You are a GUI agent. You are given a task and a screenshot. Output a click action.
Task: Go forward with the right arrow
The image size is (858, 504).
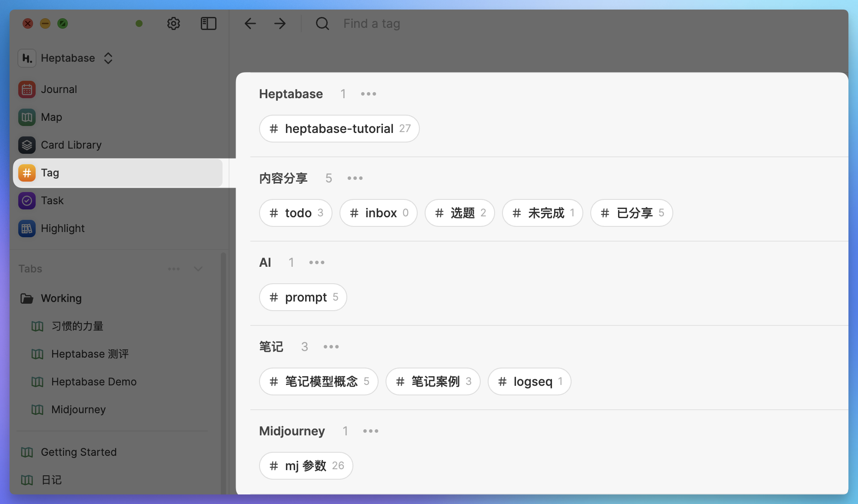[280, 23]
